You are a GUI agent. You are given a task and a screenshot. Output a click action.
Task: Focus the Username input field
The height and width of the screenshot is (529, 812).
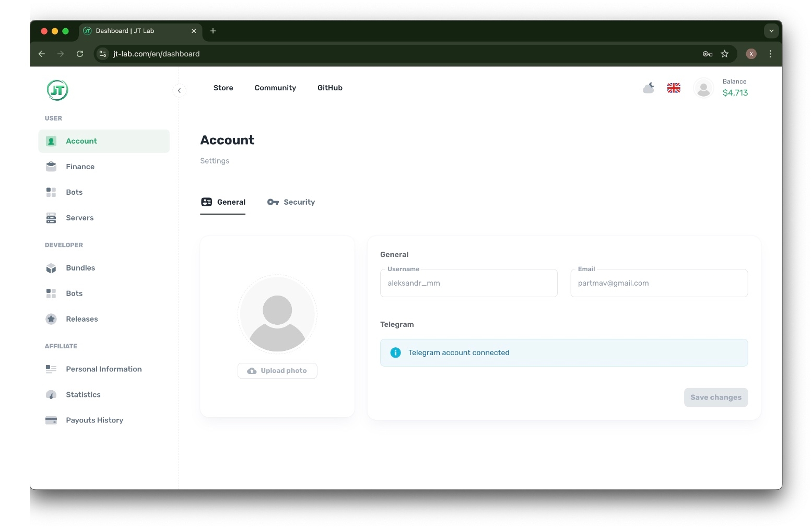(469, 283)
